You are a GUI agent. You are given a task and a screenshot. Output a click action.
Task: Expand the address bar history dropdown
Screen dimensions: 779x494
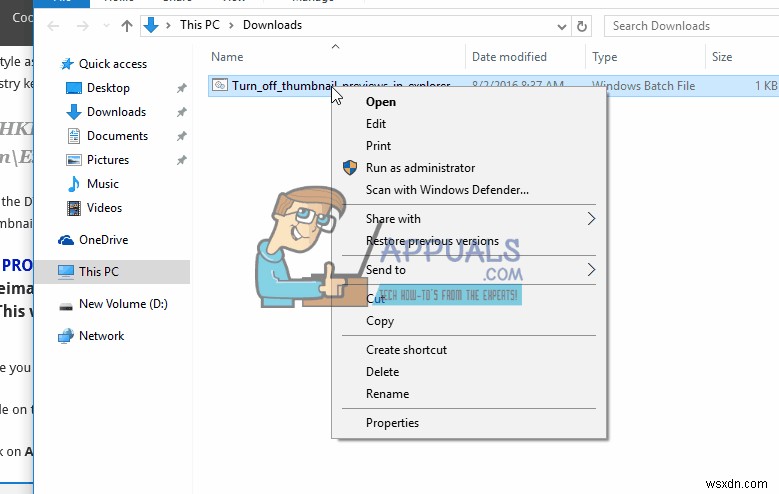[x=561, y=26]
